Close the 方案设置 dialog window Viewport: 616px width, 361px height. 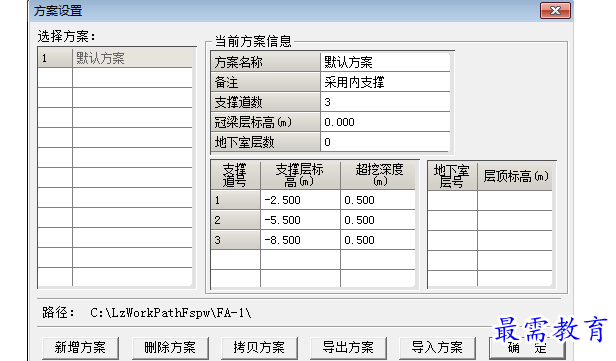pos(555,11)
